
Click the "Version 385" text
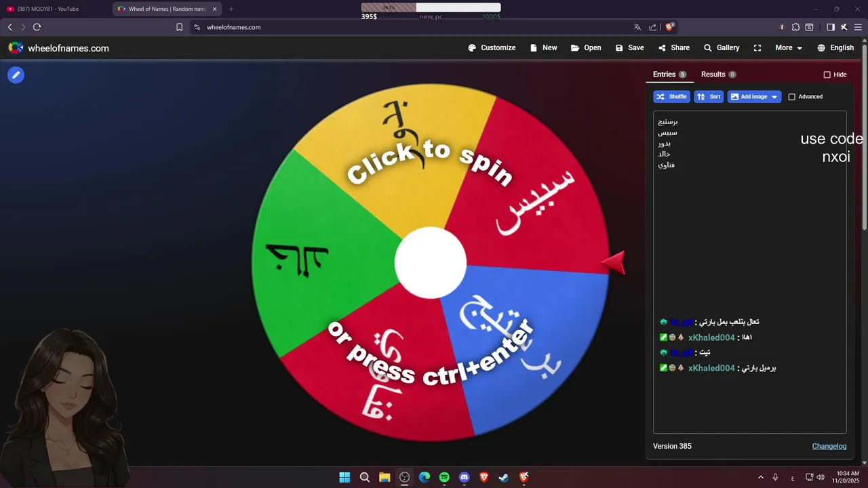tap(672, 446)
